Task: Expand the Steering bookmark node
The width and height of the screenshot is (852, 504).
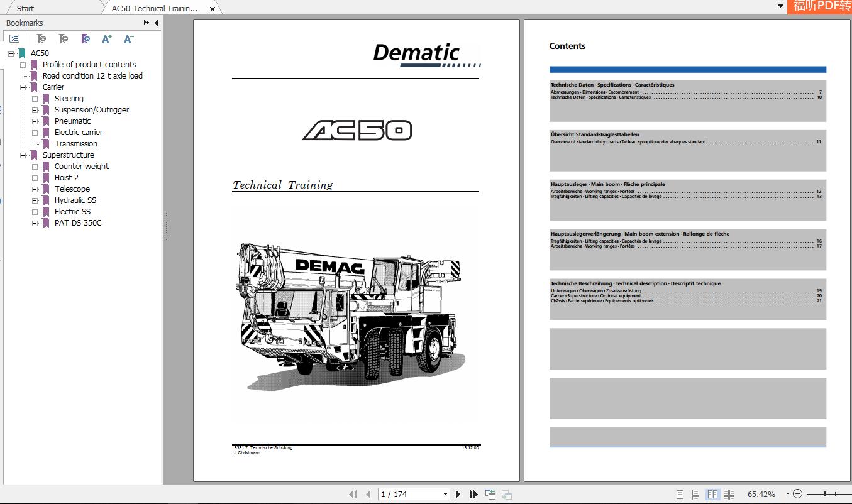Action: tap(36, 98)
